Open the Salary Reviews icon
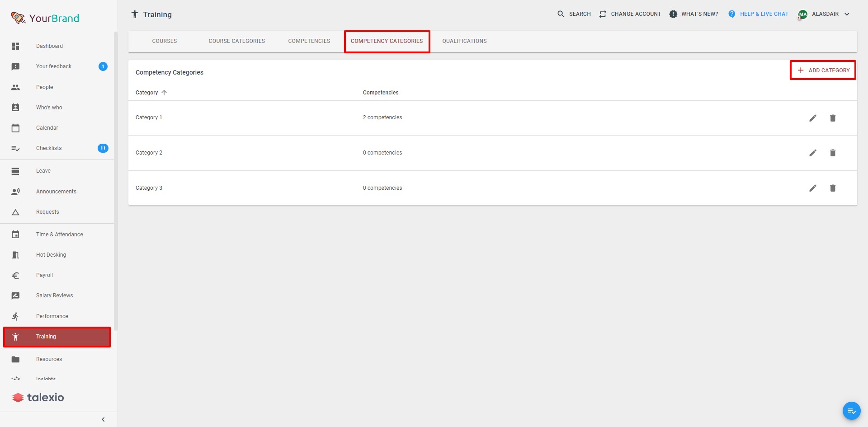Image resolution: width=868 pixels, height=427 pixels. pyautogui.click(x=15, y=296)
